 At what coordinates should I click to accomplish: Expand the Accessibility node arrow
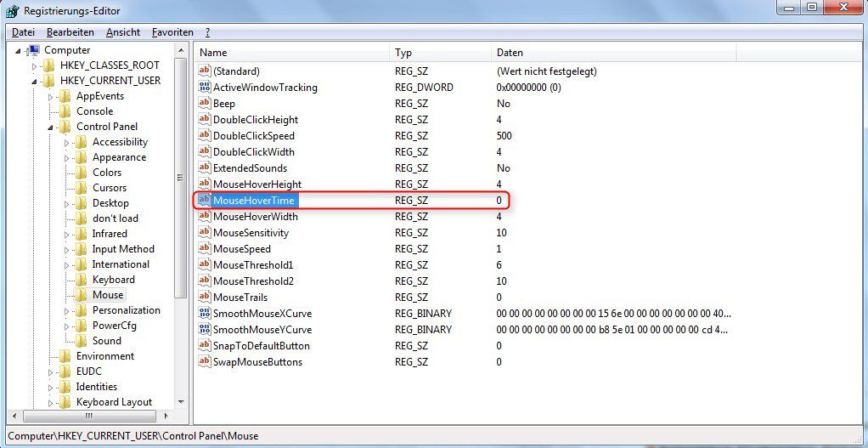(x=67, y=143)
